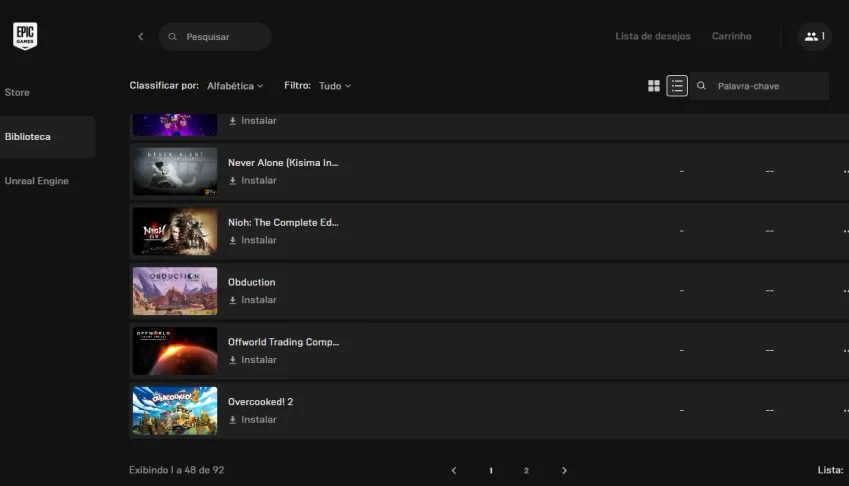
Task: Click the Palavra-chave keyword field
Action: (759, 86)
